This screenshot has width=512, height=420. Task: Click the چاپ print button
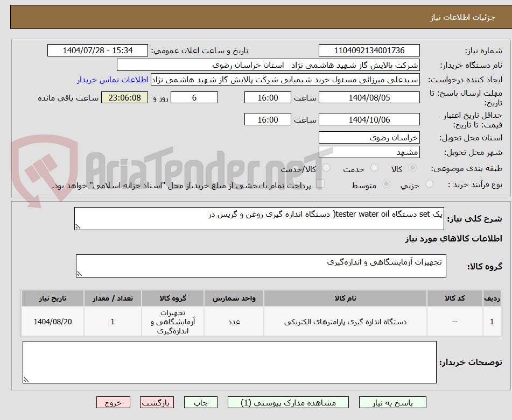pyautogui.click(x=200, y=402)
